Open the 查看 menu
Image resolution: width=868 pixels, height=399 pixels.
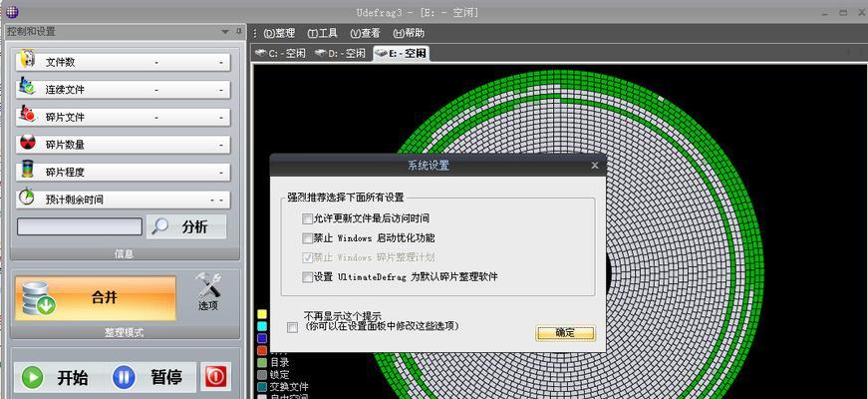(365, 33)
